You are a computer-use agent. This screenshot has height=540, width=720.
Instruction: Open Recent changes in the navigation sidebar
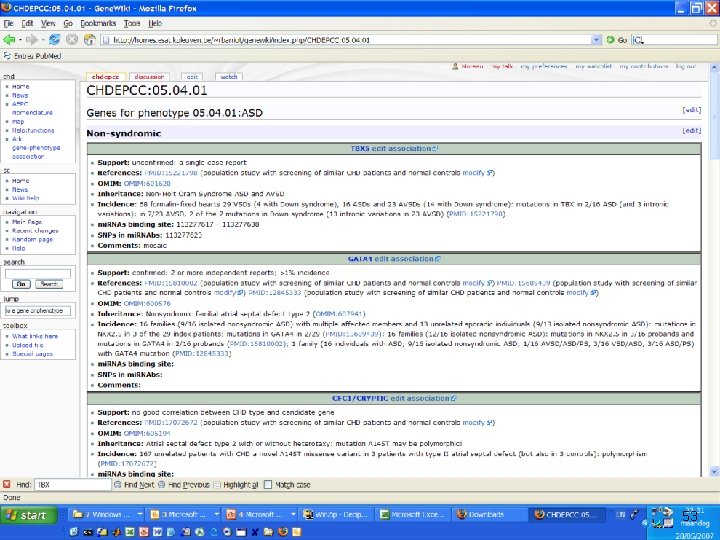coord(35,231)
